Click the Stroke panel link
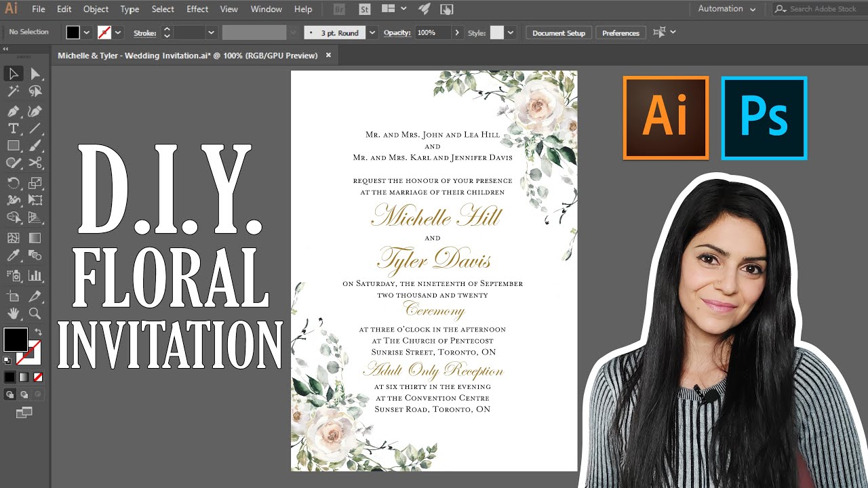 click(x=144, y=33)
